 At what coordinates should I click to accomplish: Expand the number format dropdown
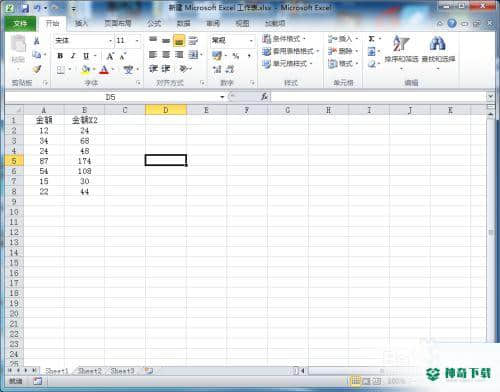pos(251,41)
